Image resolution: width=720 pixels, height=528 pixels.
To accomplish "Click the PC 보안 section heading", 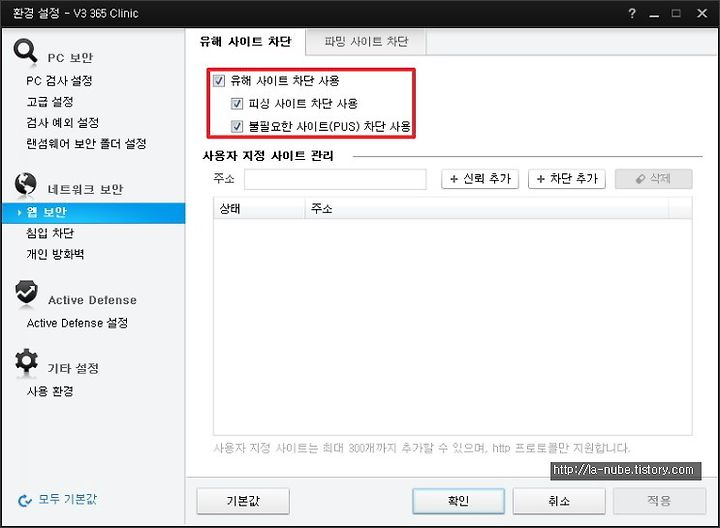I will (70, 58).
